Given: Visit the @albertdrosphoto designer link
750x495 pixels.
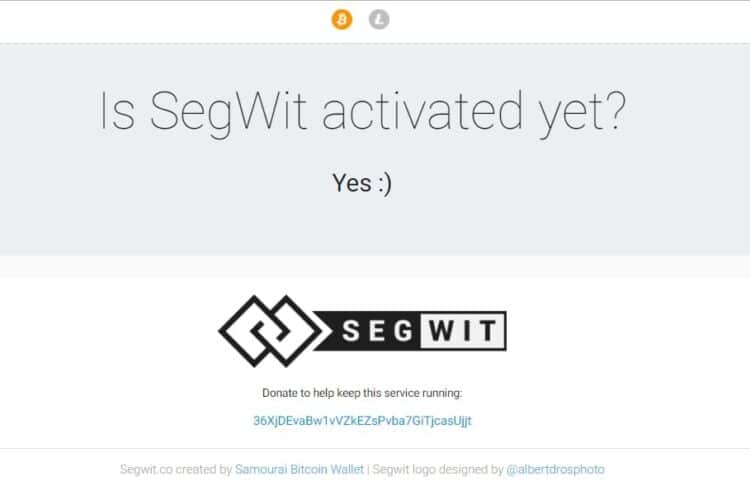Looking at the screenshot, I should (556, 469).
